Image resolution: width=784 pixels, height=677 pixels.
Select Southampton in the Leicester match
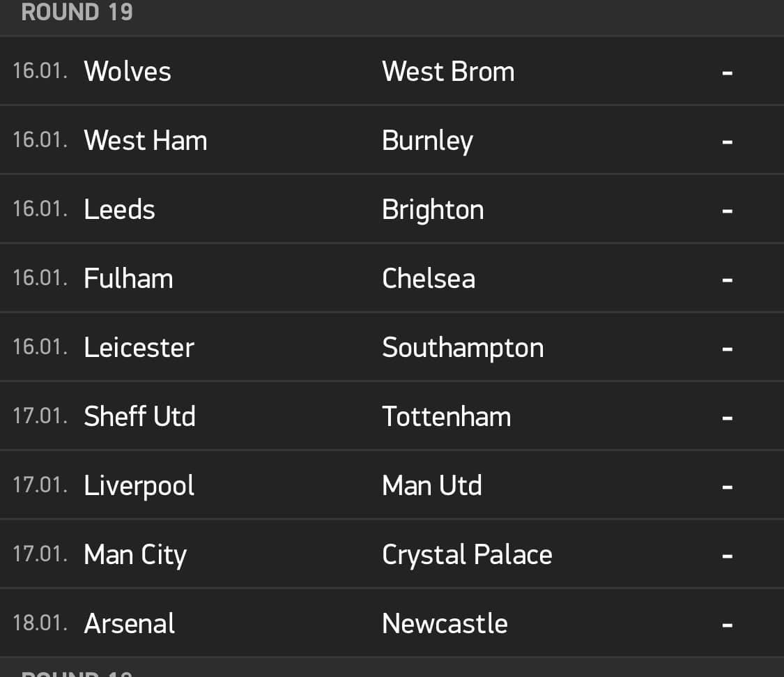coord(463,348)
